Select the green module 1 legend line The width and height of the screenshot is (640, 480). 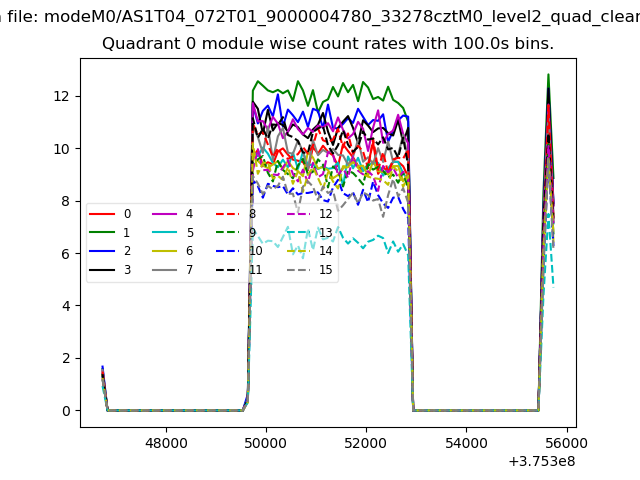(112, 233)
